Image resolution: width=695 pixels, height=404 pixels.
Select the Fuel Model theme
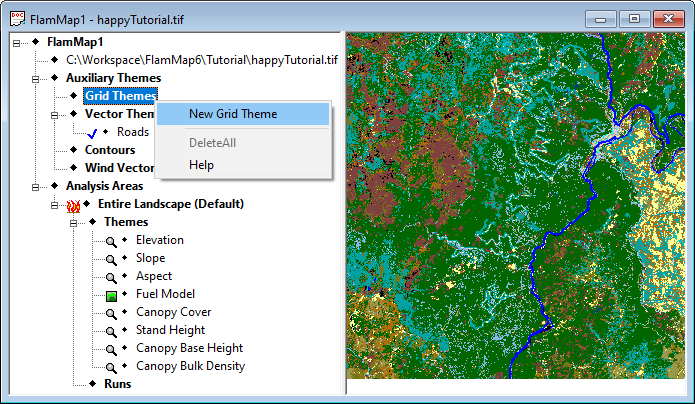tap(165, 294)
